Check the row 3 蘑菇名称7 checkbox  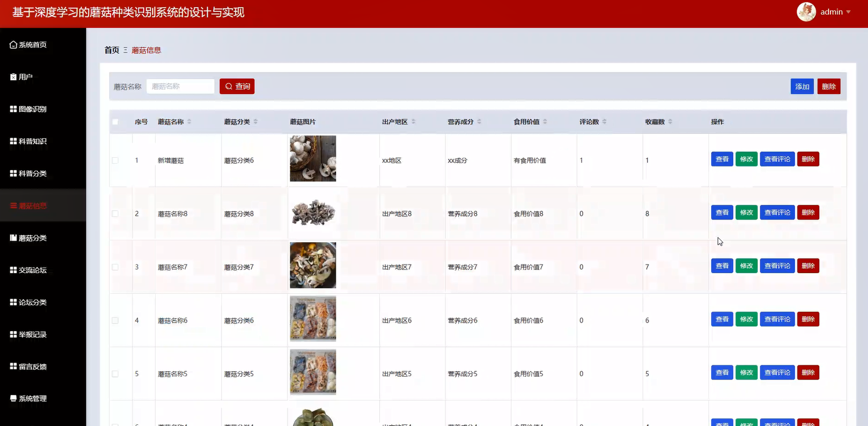coord(115,267)
